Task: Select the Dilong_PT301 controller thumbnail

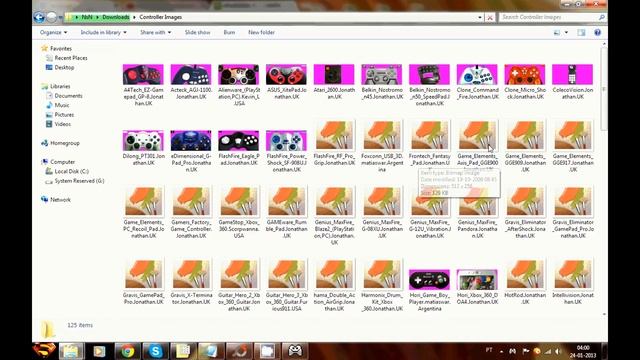Action: 143,140
